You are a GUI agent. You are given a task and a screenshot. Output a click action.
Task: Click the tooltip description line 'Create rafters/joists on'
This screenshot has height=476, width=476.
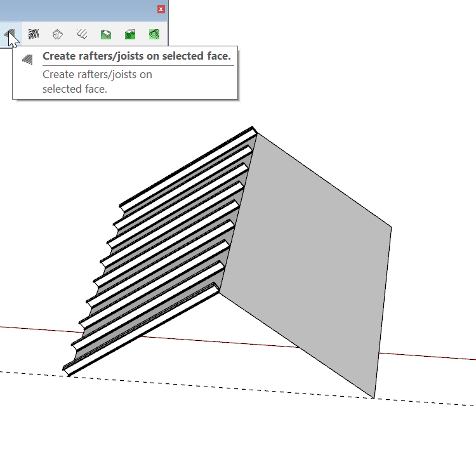pyautogui.click(x=97, y=74)
